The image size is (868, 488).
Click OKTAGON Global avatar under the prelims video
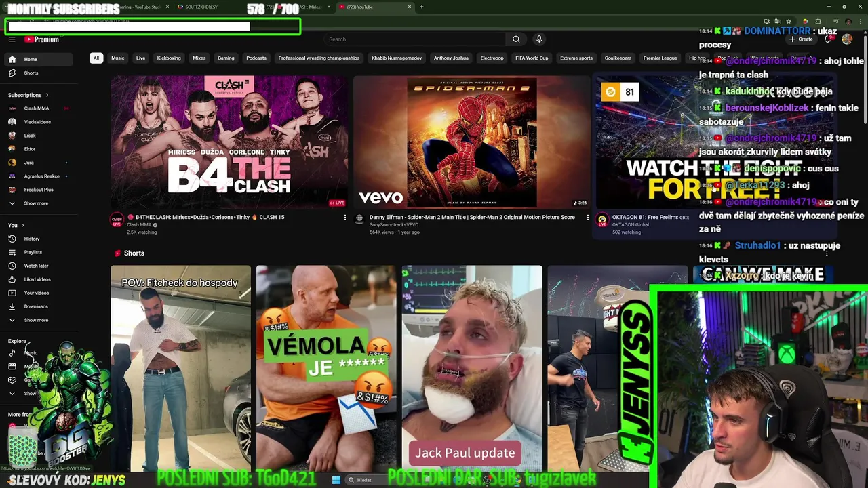pyautogui.click(x=601, y=220)
